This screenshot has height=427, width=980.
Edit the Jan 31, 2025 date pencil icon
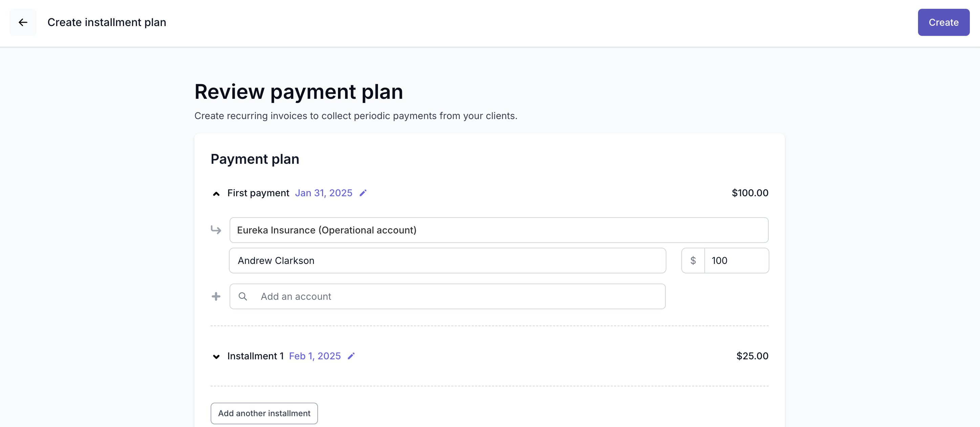(363, 193)
